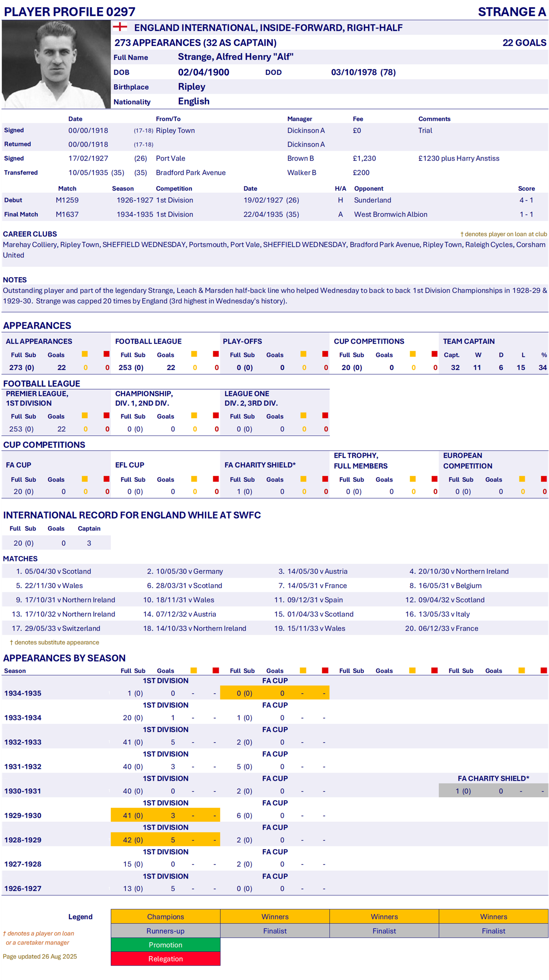Viewport: 549px width, 980px height.
Task: Click yellow card icon under Play-Offs
Action: click(x=303, y=354)
